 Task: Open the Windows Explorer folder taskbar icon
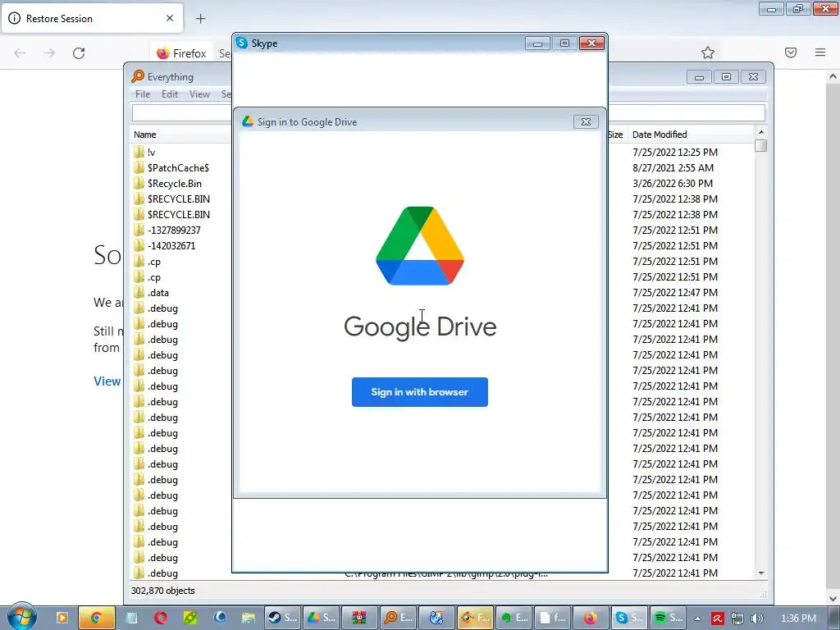pos(248,618)
